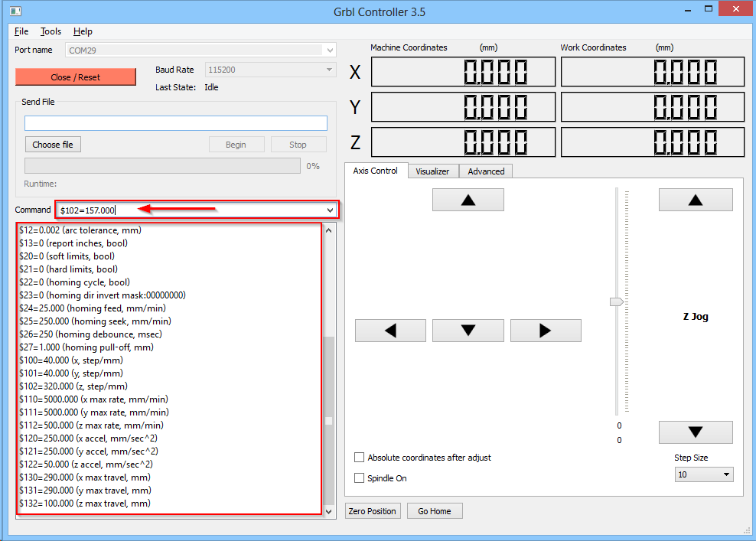Open the Tools menu

51,31
